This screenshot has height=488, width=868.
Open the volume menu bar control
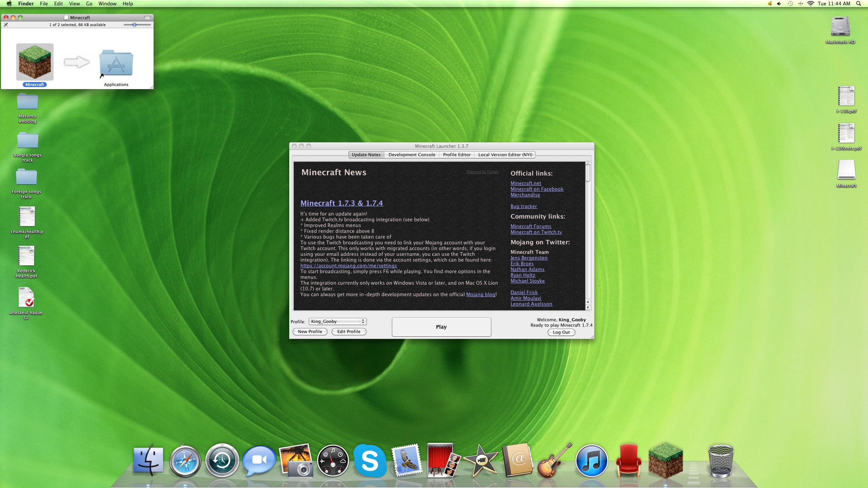pyautogui.click(x=779, y=4)
